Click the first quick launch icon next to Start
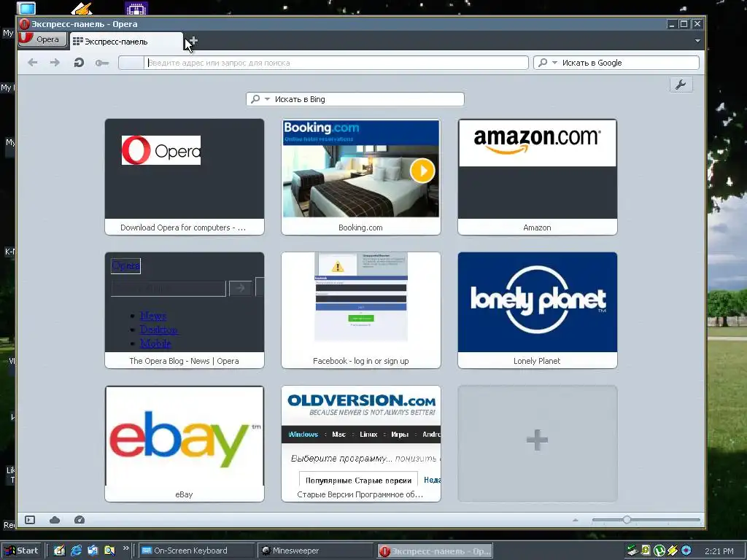The width and height of the screenshot is (747, 560). click(x=59, y=551)
